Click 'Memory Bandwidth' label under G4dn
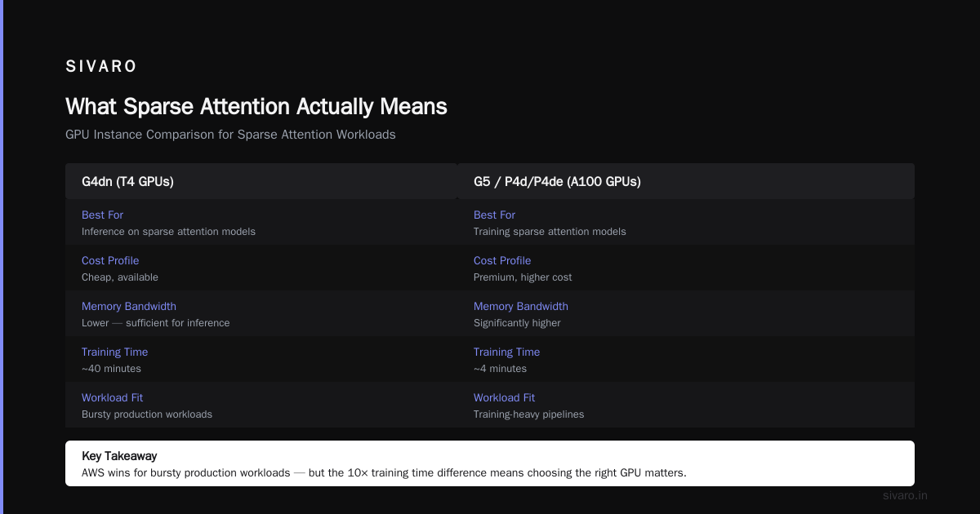This screenshot has width=980, height=514. (129, 306)
